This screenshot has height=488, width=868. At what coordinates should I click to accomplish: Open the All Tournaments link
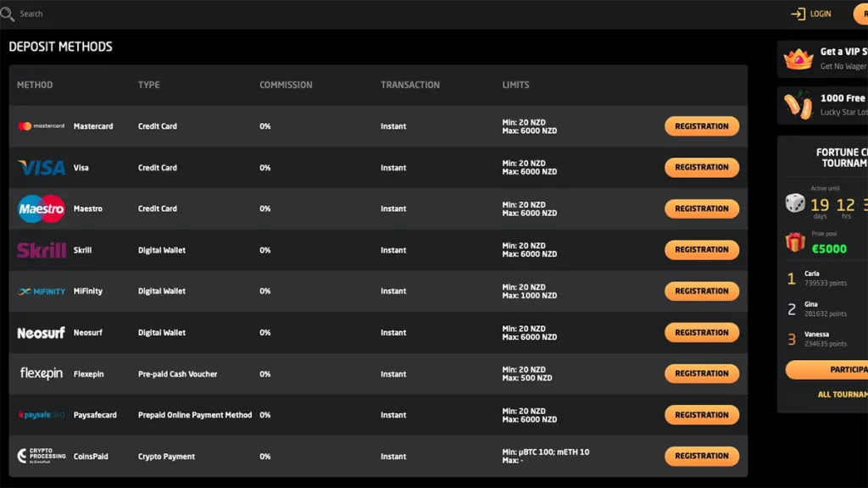pyautogui.click(x=842, y=395)
